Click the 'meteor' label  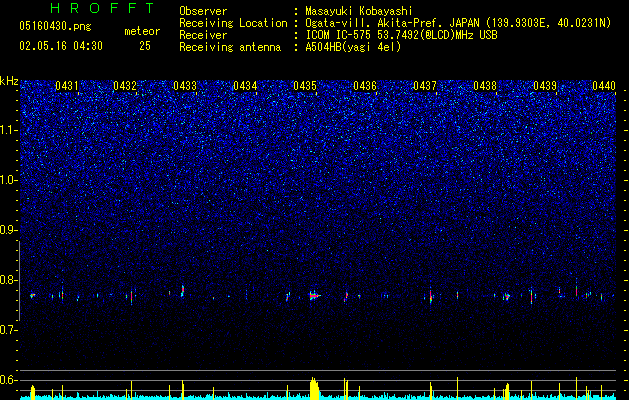tap(142, 31)
